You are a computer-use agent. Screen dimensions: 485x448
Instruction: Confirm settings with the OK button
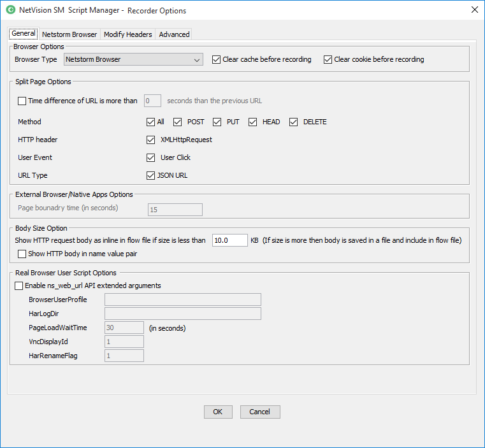(218, 412)
